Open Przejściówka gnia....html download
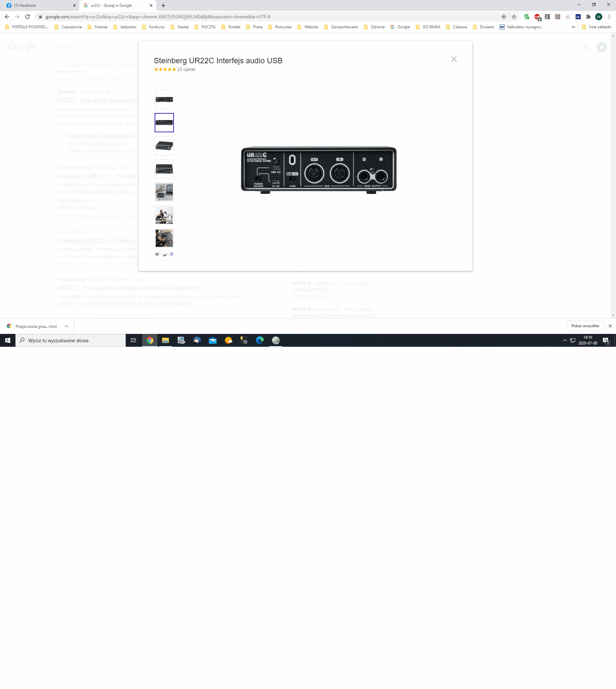616x689 pixels. (x=32, y=326)
